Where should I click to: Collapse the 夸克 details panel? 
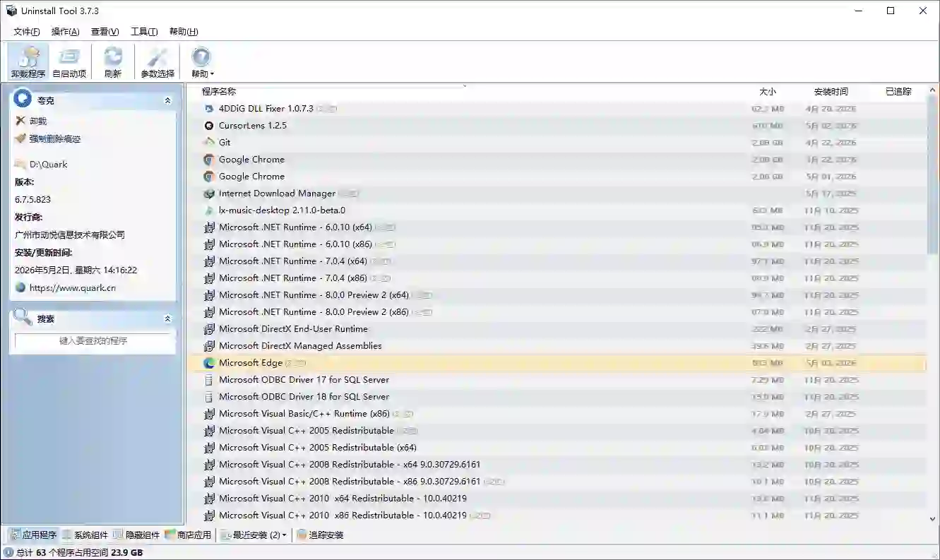[x=167, y=100]
